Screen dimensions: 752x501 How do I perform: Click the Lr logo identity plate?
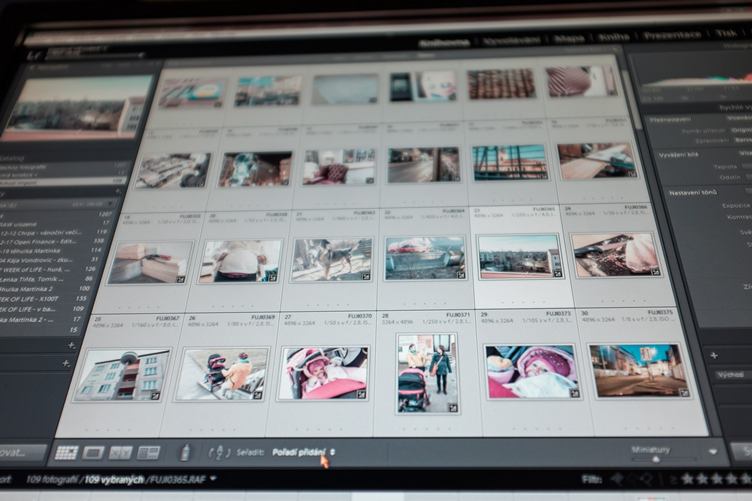coord(34,55)
